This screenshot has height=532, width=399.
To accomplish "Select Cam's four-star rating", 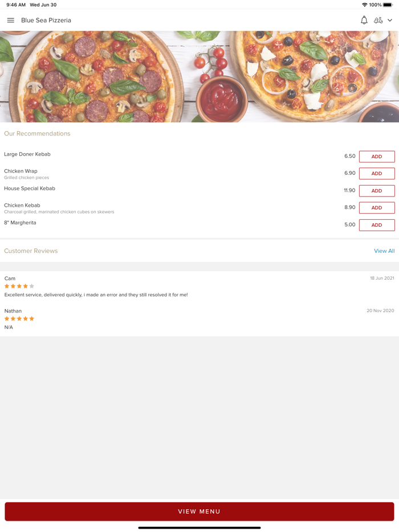I will pos(18,286).
